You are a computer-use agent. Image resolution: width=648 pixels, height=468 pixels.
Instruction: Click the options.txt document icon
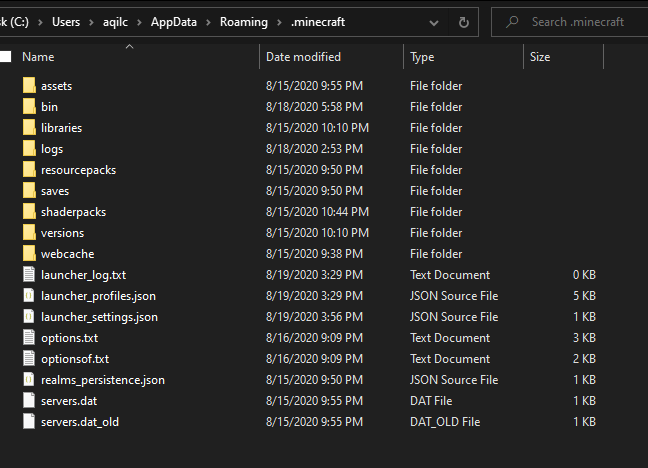click(x=29, y=338)
